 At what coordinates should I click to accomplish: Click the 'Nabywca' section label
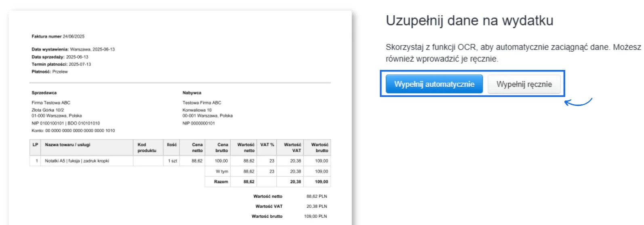click(192, 93)
